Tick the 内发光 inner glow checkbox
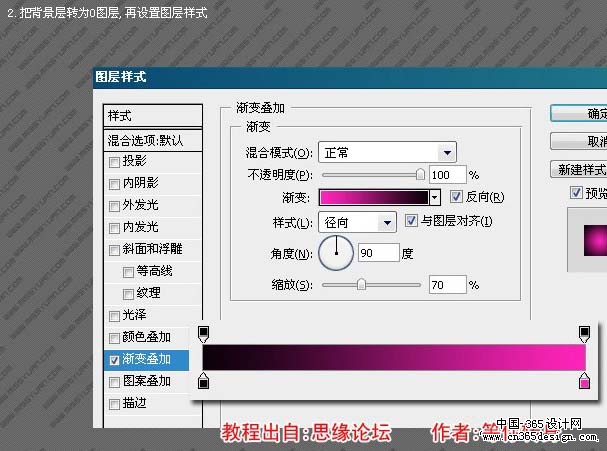607x451 pixels. [114, 228]
